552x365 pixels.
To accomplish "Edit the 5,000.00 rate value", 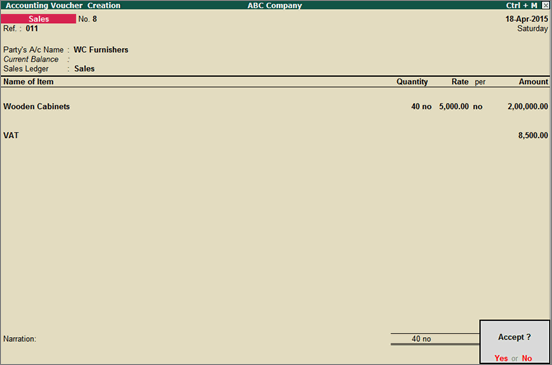I will pyautogui.click(x=454, y=106).
